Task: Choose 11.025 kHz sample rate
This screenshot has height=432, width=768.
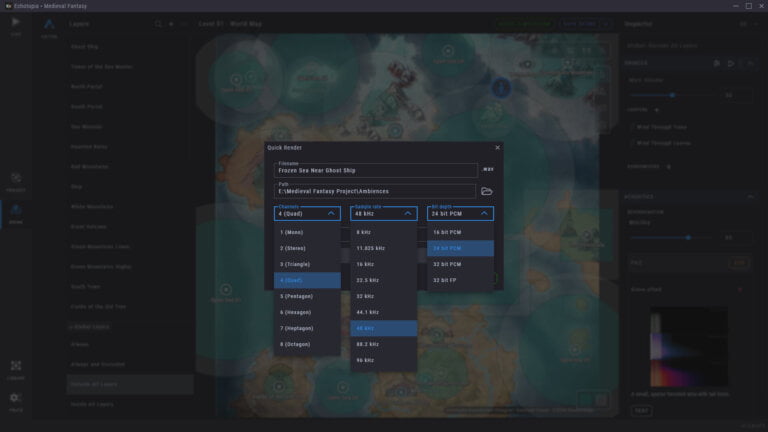Action: coord(384,248)
